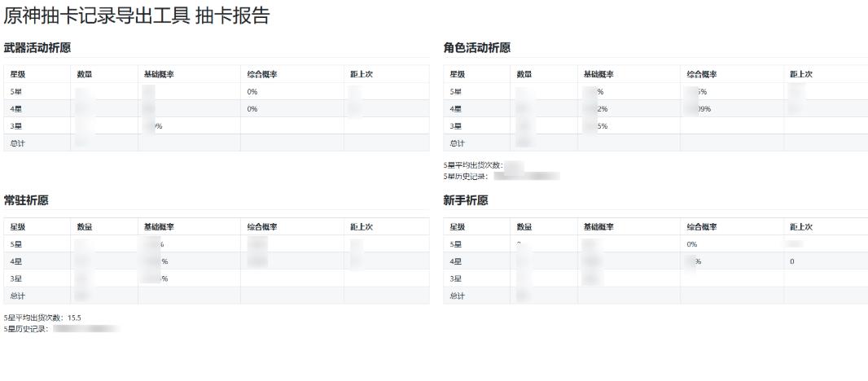Click 距上次 value 0 in 新手祈愿 4星 row
This screenshot has width=868, height=381.
click(792, 261)
